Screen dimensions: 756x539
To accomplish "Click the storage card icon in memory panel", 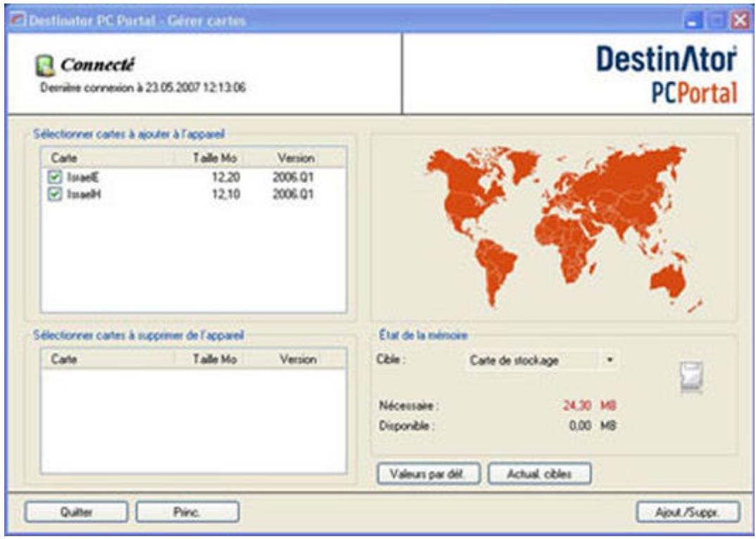I will coord(692,378).
